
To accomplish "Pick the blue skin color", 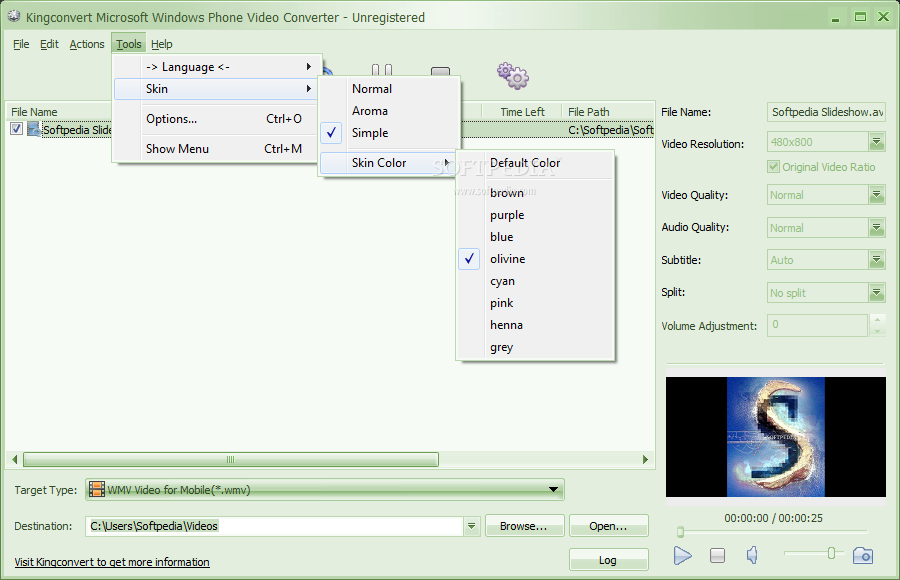I will point(536,237).
